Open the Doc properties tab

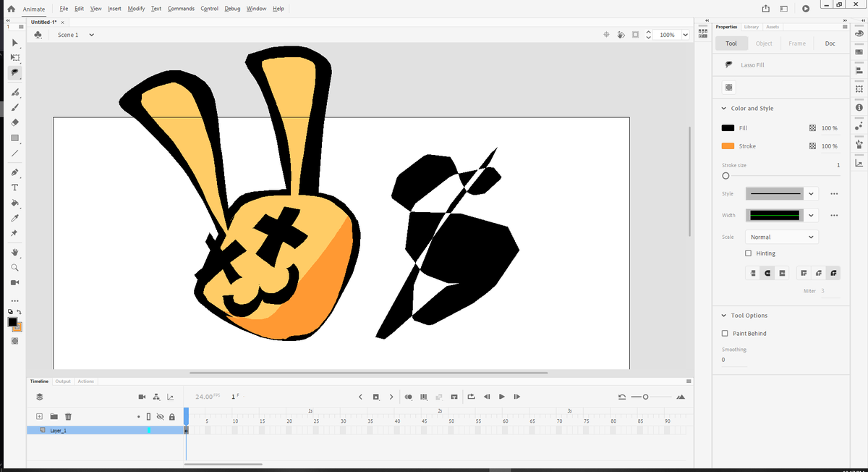point(830,43)
